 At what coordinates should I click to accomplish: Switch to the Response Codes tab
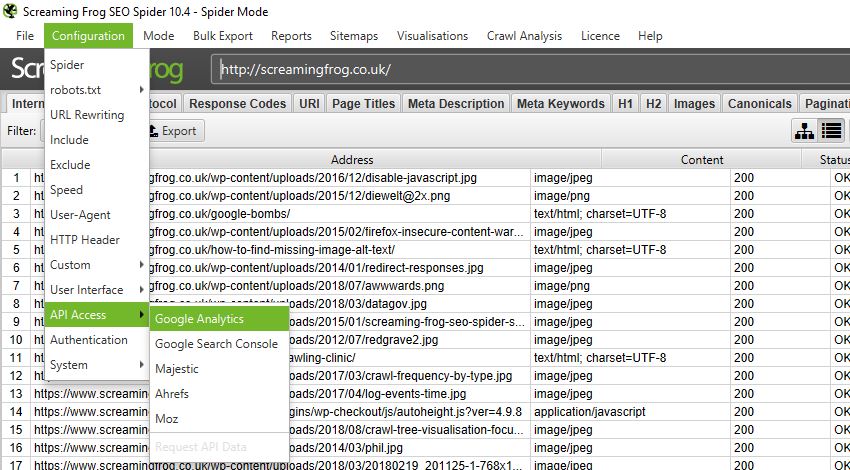click(x=237, y=104)
